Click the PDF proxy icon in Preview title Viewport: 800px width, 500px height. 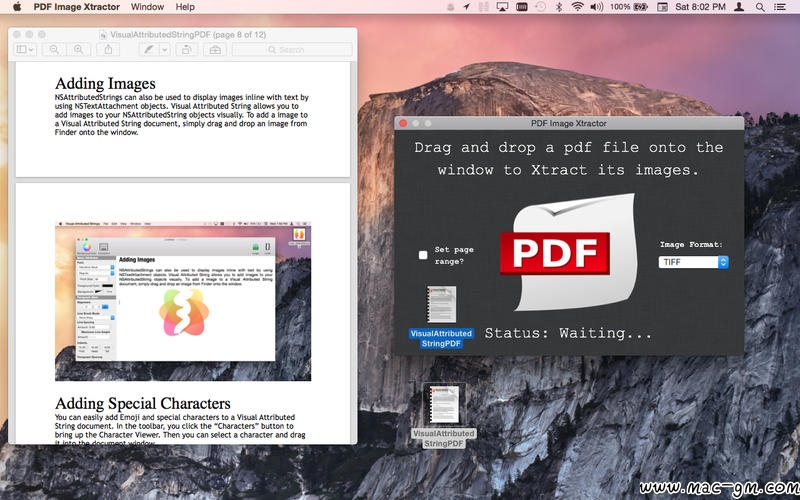coord(103,35)
